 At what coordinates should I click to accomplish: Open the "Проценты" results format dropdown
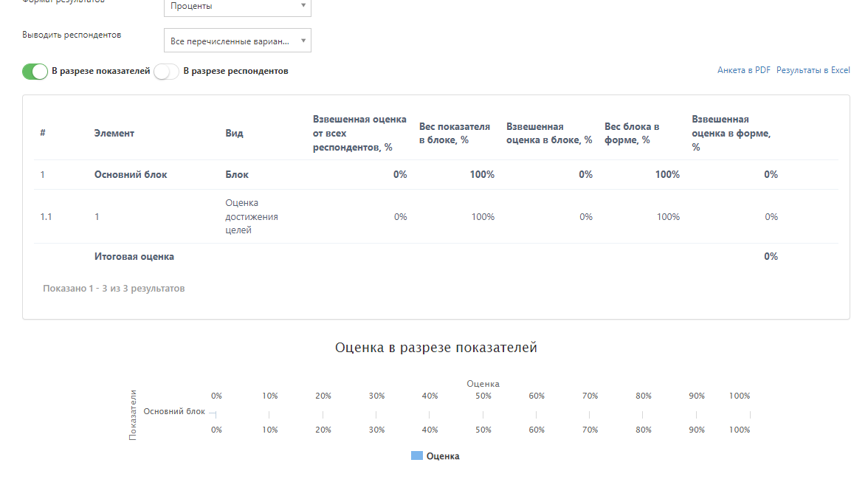pyautogui.click(x=237, y=7)
